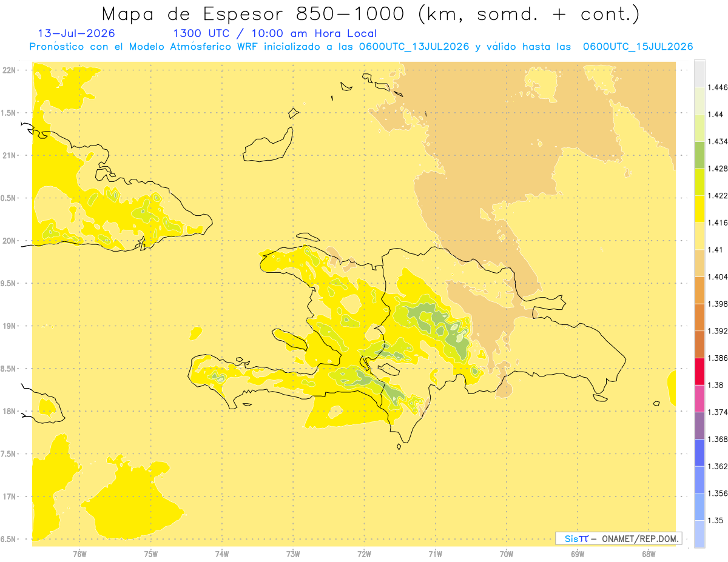
Task: Select the light yellow legend swatch between 1.41 and 1.416
Action: pos(699,236)
